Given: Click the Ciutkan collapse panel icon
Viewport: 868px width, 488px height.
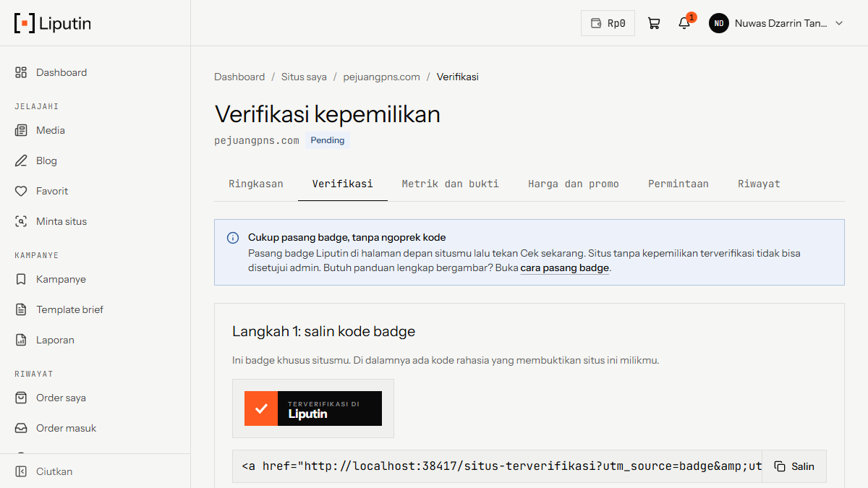Looking at the screenshot, I should [21, 471].
